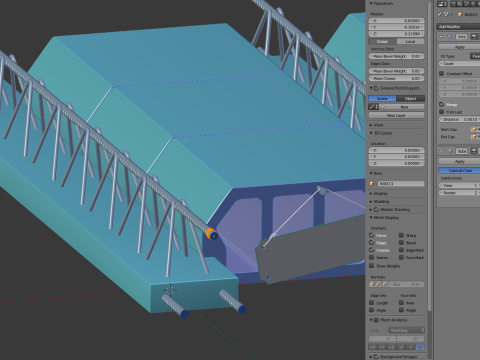This screenshot has height=360, width=480.
Task: Select the Object grease pencil source
Action: click(x=411, y=98)
